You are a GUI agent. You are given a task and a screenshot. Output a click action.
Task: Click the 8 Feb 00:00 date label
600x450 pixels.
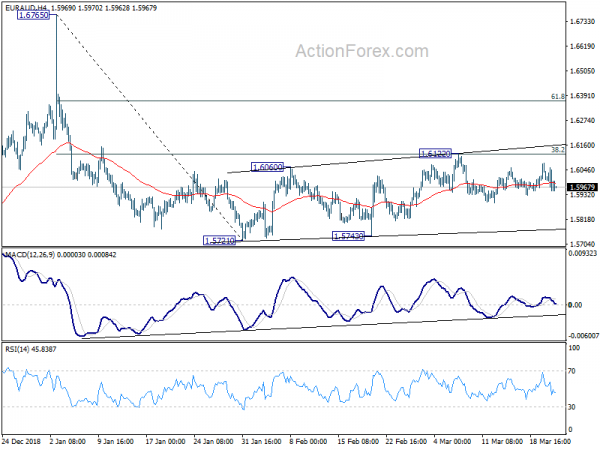310,441
